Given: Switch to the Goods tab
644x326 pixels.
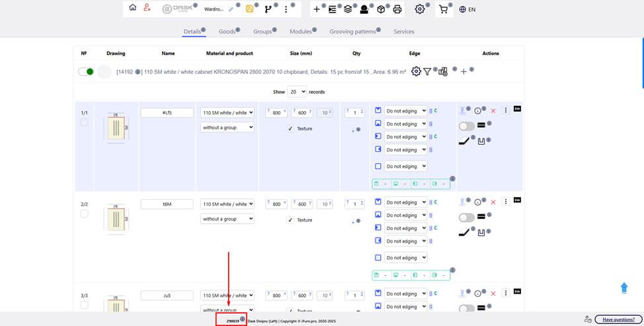Looking at the screenshot, I should click(227, 32).
